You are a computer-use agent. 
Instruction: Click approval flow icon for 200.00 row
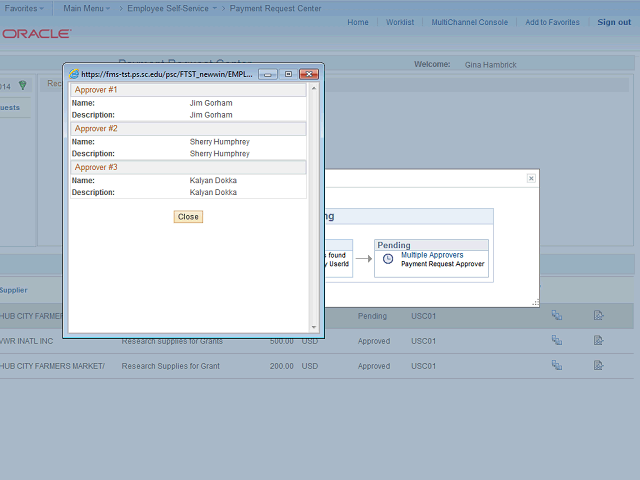(x=557, y=366)
